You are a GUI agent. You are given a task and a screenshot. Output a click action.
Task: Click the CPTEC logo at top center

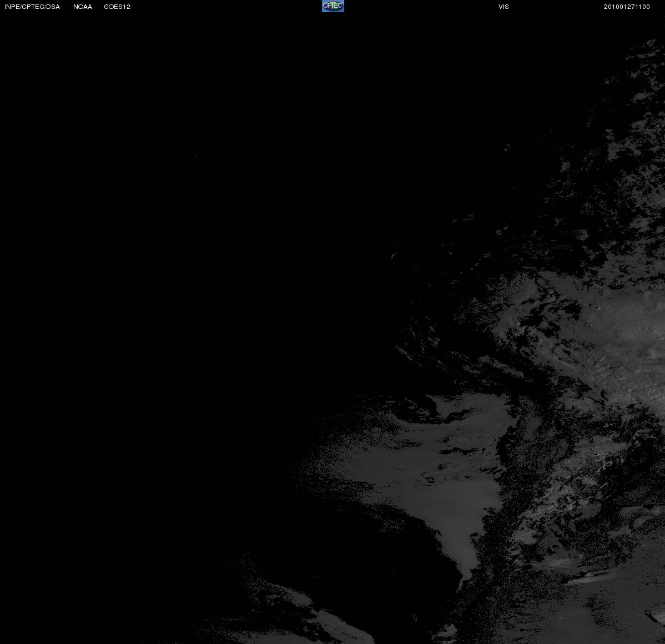(x=333, y=6)
